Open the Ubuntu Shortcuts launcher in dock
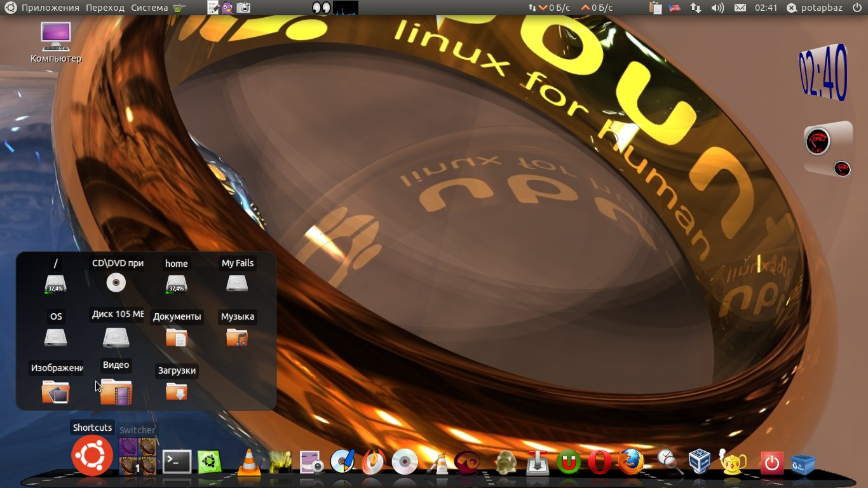 (92, 456)
